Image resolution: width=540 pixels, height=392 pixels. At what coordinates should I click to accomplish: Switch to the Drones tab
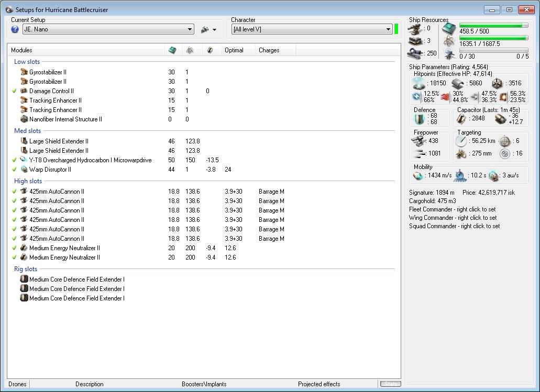click(x=18, y=384)
